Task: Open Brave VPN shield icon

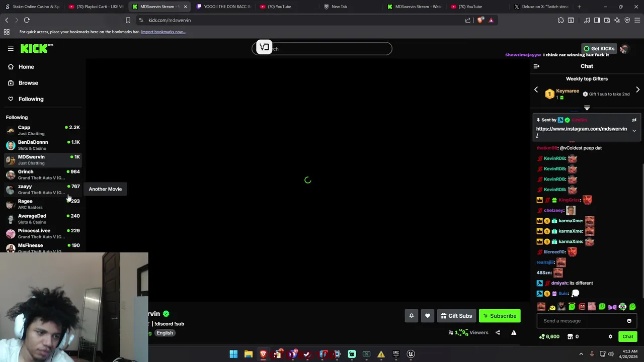Action: pyautogui.click(x=627, y=20)
